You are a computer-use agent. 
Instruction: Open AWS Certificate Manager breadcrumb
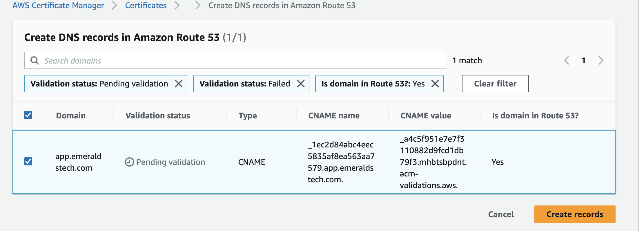[58, 5]
